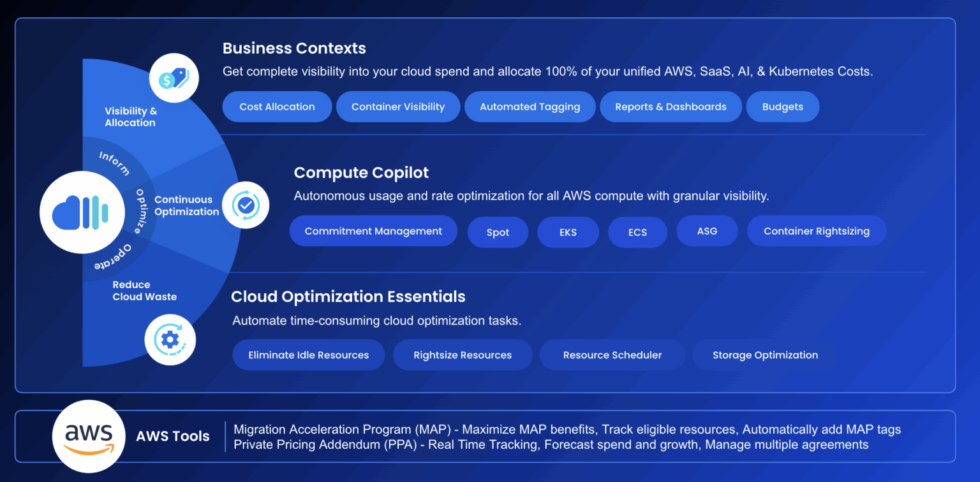Click the gear automation icon below Reduce Cloud Waste
980x482 pixels.
[x=170, y=340]
